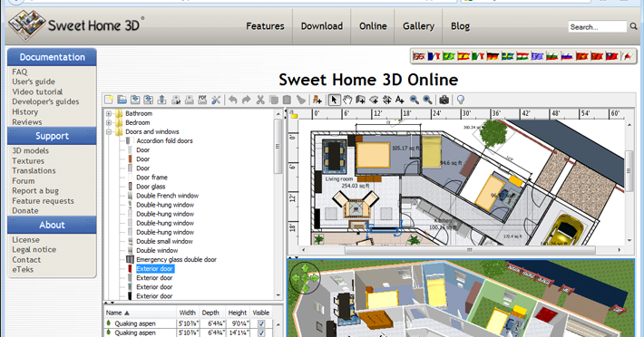Click catalog tree scroll-down arrow

(278, 295)
